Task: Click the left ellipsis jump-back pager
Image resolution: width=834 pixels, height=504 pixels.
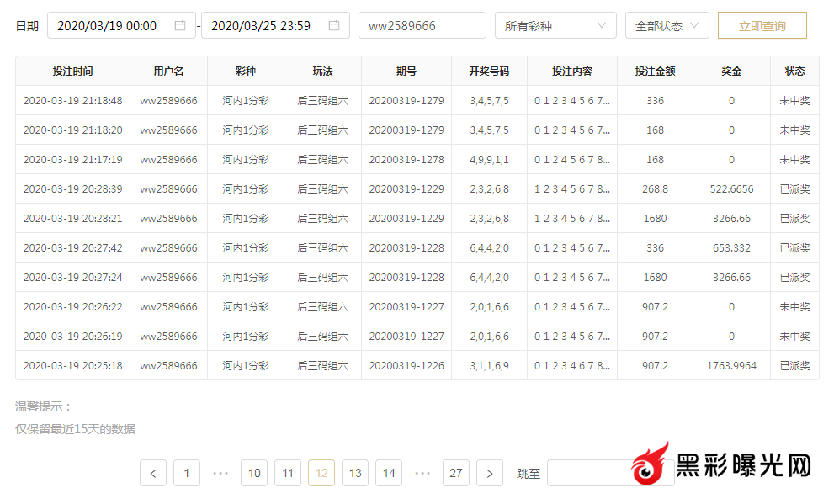Action: pos(220,473)
